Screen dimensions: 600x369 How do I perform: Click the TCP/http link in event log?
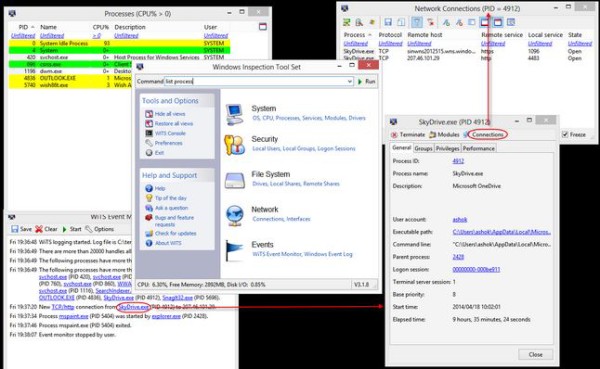click(63, 307)
